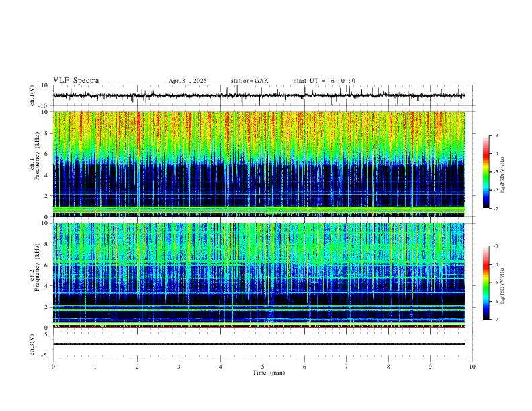Click the ch.3 black signal band
Screen dimensions: 532x411
pyautogui.click(x=259, y=344)
